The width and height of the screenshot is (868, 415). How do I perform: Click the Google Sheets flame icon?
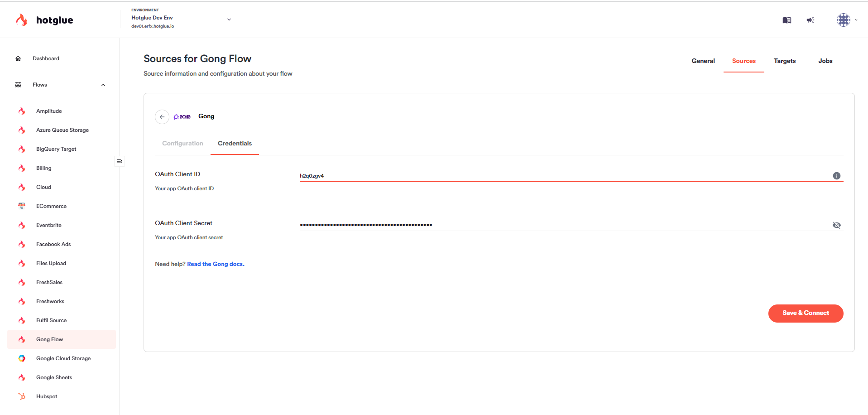[22, 377]
